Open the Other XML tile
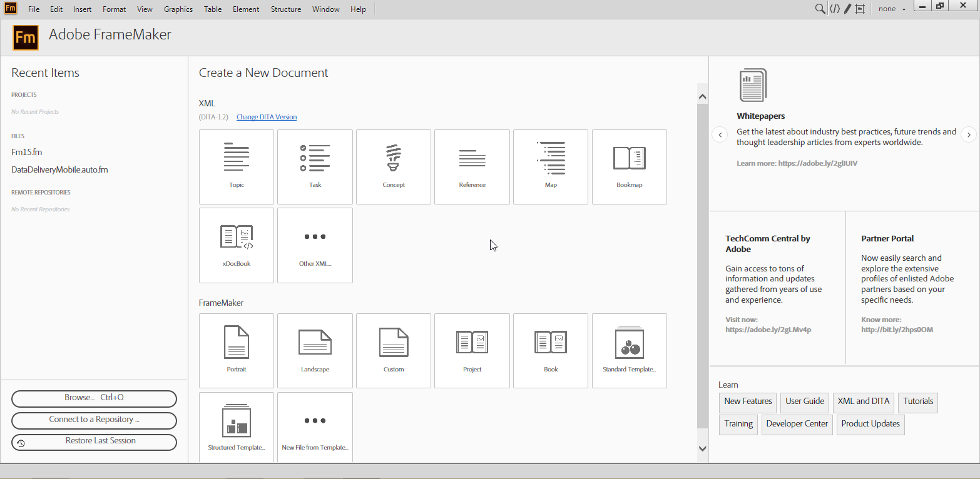Screen dimensions: 980x479 315,245
